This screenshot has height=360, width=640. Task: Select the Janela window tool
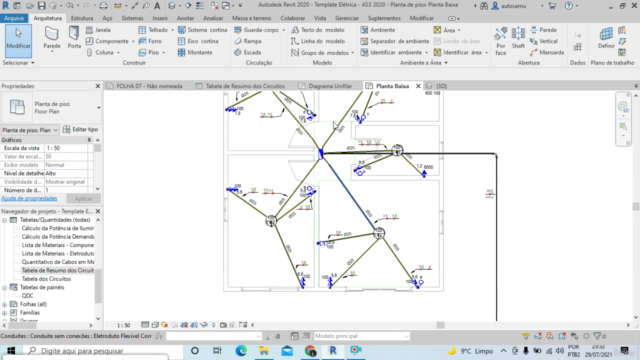coord(99,30)
